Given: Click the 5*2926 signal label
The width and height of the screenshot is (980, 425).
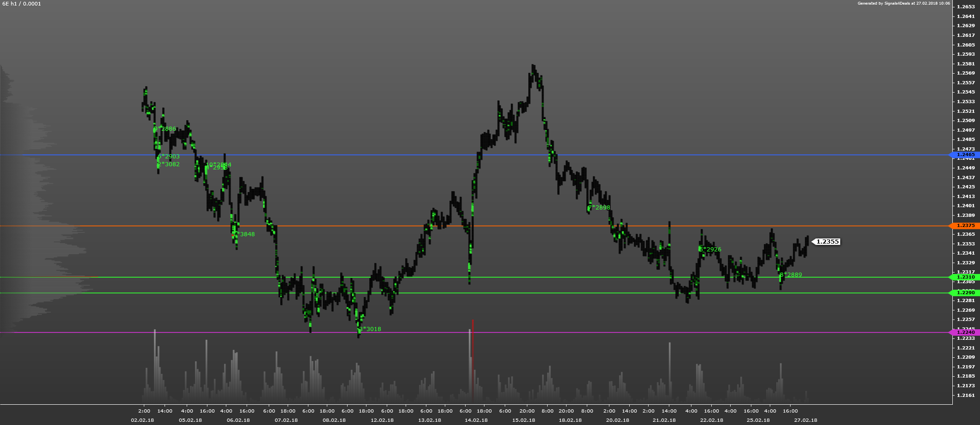Looking at the screenshot, I should point(710,250).
